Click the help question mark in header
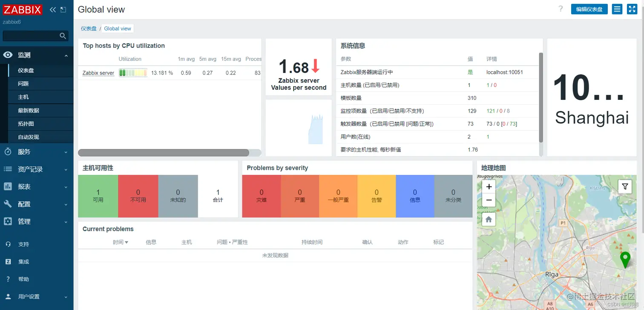The height and width of the screenshot is (310, 644). pyautogui.click(x=561, y=9)
